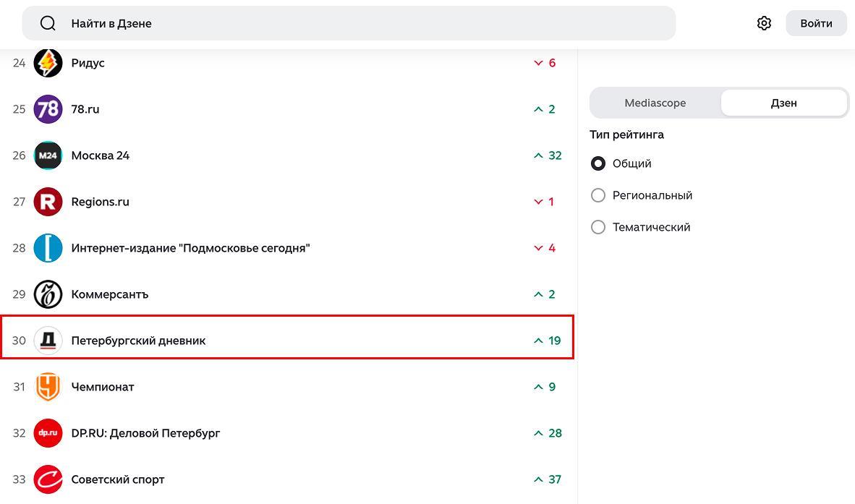
Task: Select the Regions.ru red R logo
Action: tap(48, 202)
